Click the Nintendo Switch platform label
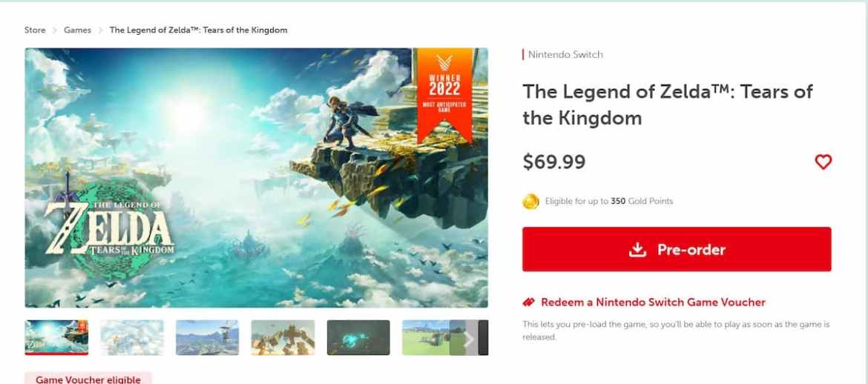The width and height of the screenshot is (868, 384). click(565, 54)
